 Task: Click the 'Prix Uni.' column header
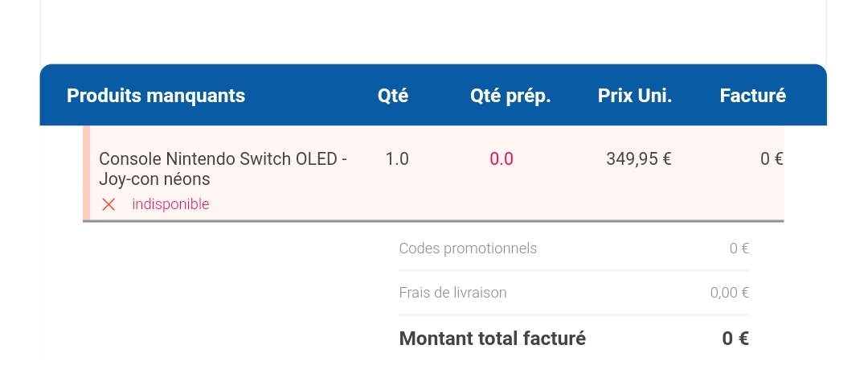634,96
